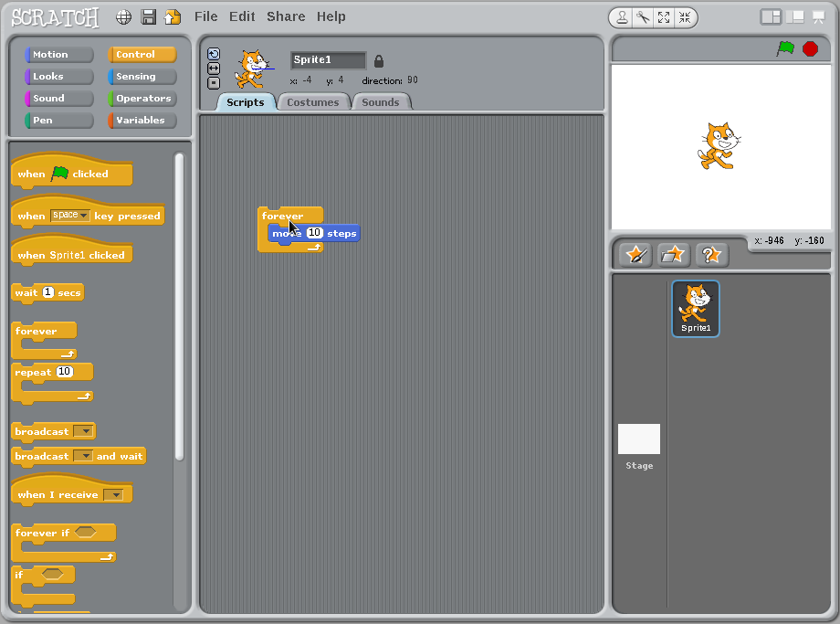Select the Pen block category
840x624 pixels.
[x=59, y=120]
